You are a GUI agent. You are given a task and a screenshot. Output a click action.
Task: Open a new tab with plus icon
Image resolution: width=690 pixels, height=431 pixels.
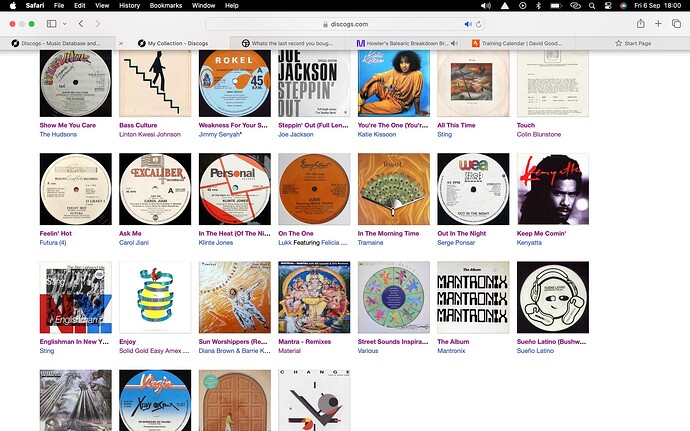[x=658, y=24]
